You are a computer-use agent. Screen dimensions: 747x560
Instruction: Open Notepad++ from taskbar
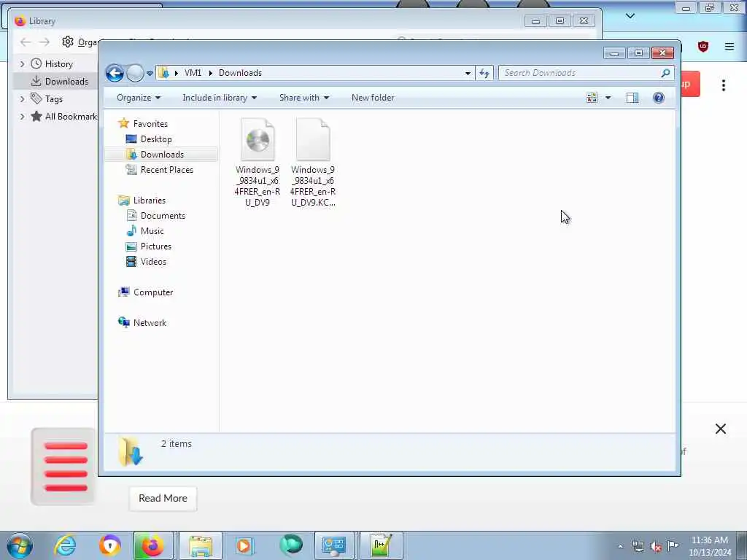381,545
